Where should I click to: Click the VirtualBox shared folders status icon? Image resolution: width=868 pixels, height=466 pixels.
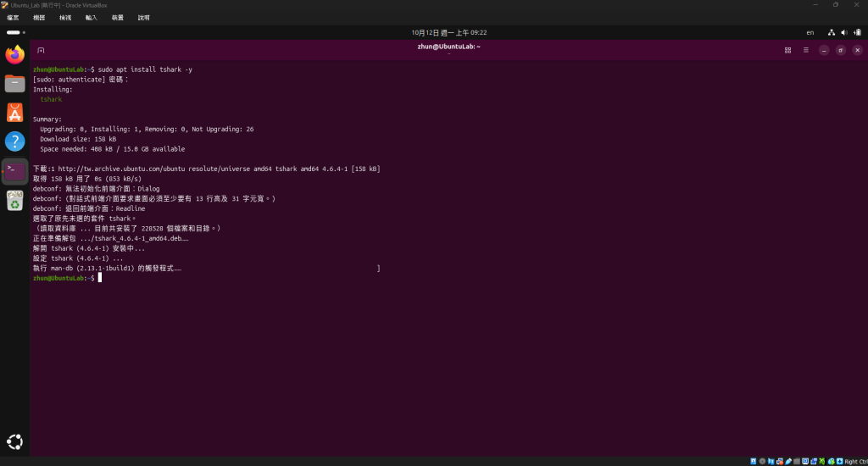(x=797, y=461)
